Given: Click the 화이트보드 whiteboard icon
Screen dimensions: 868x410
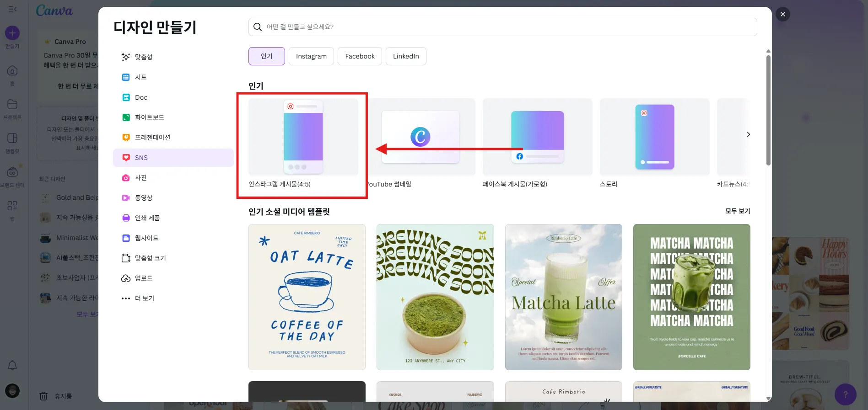Looking at the screenshot, I should [126, 117].
